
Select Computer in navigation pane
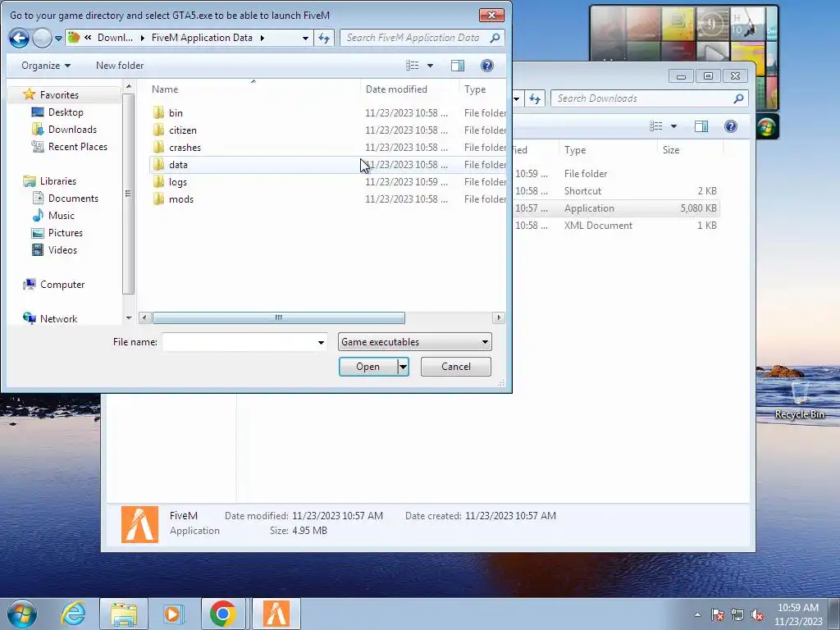(54, 285)
